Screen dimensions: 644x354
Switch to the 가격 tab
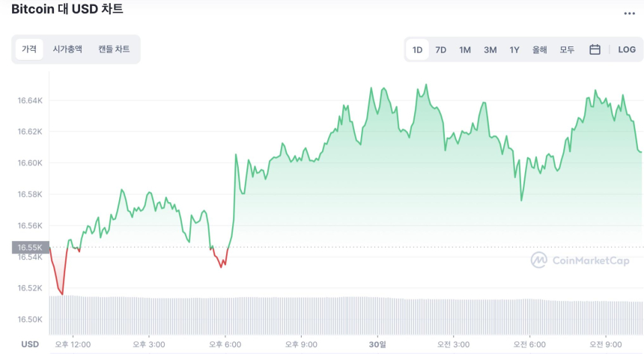coord(30,49)
